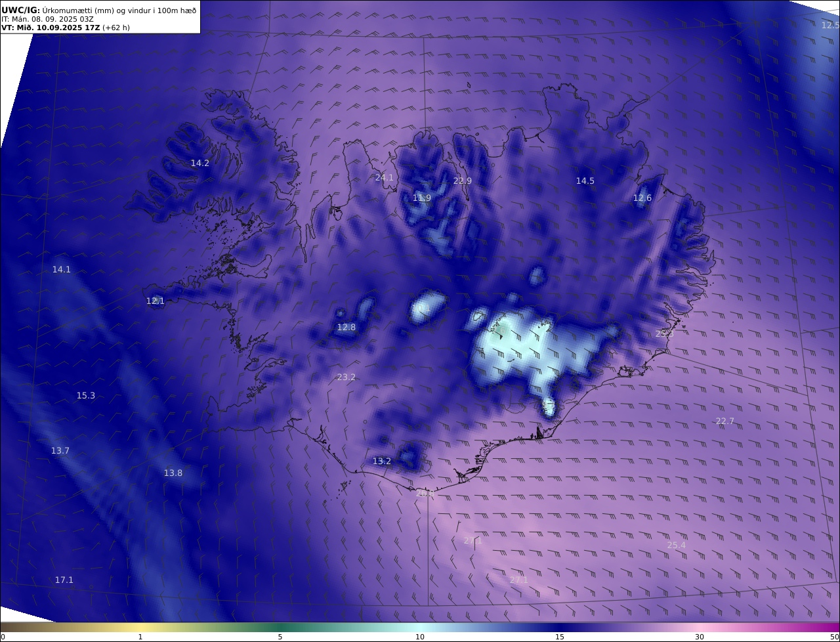Click the 50 tick on the color scale
Viewport: 840px width, 642px height.
point(835,637)
